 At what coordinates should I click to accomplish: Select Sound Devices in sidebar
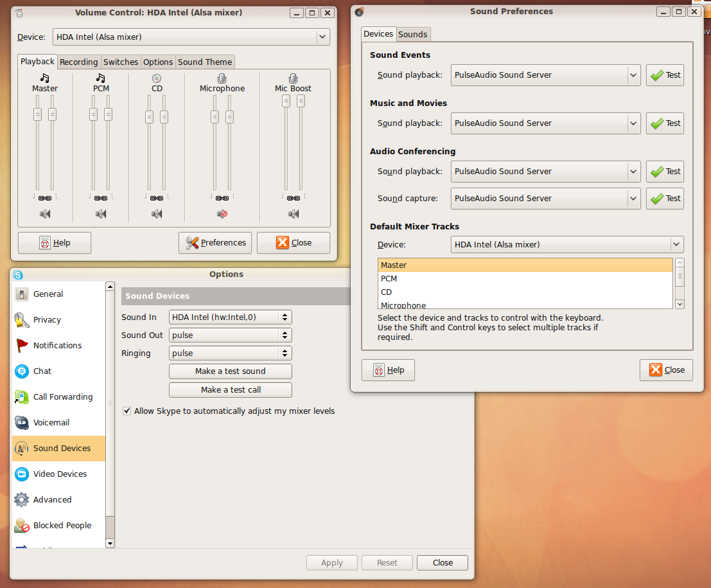(59, 449)
